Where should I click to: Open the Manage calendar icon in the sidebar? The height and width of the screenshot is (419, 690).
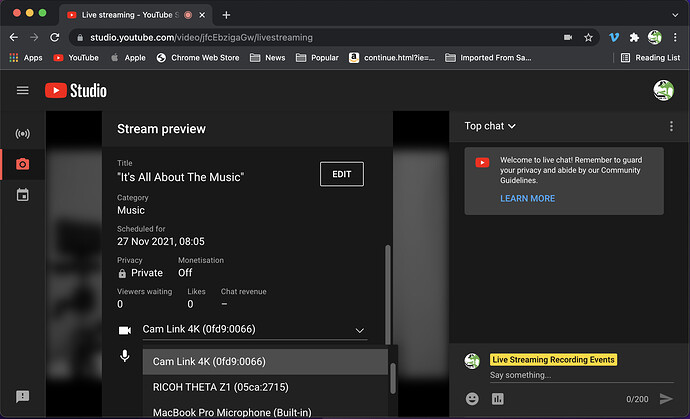[x=22, y=195]
